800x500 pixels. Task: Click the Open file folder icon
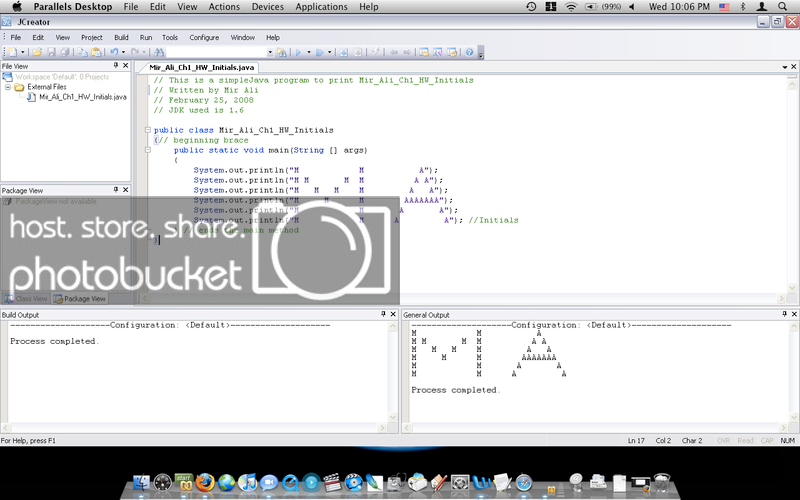tap(37, 52)
